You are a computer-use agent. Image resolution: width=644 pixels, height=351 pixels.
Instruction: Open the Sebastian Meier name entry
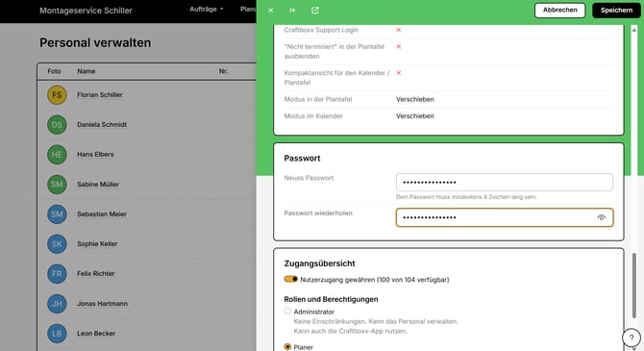[102, 214]
